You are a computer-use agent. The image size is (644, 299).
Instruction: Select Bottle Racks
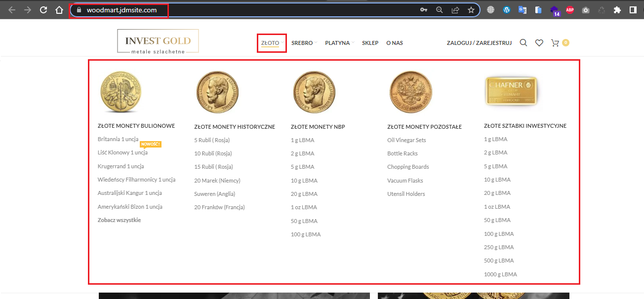(402, 153)
